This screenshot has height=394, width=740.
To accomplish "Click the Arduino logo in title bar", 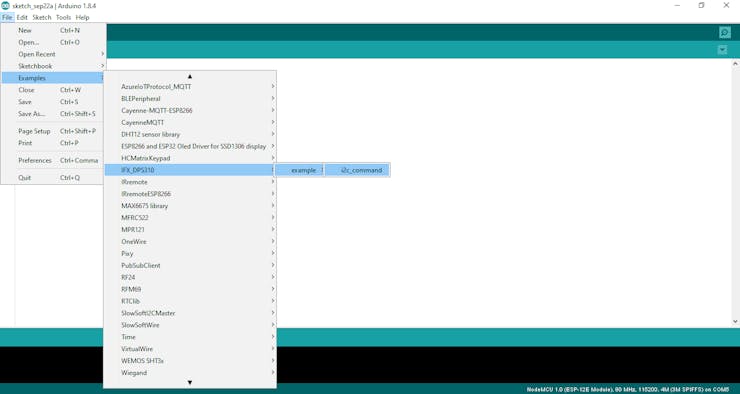I will (x=5, y=5).
